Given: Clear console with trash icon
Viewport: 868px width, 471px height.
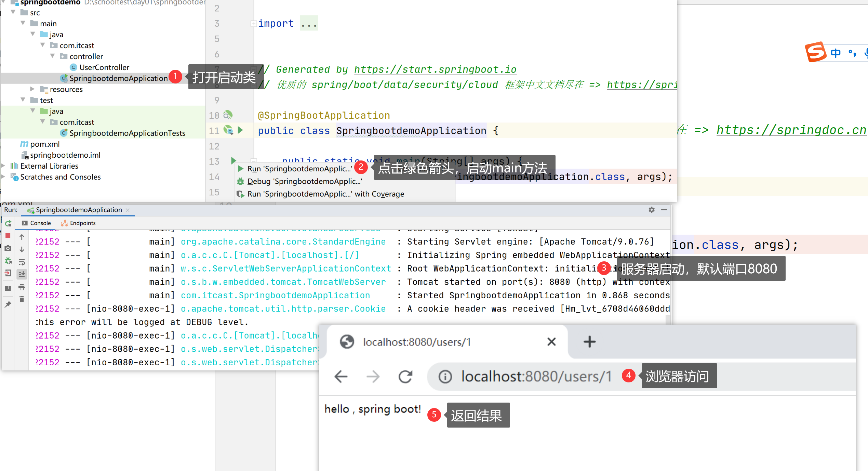Looking at the screenshot, I should click(x=22, y=299).
